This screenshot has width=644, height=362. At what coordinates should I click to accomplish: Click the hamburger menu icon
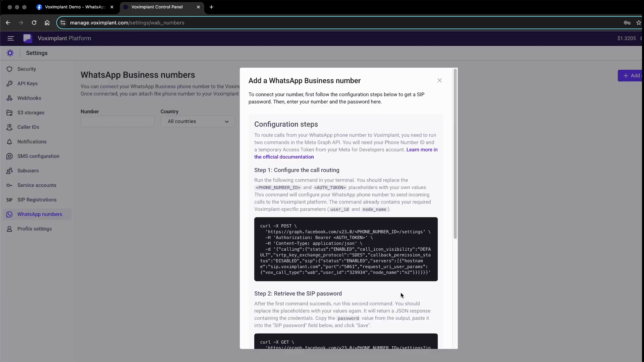click(11, 38)
